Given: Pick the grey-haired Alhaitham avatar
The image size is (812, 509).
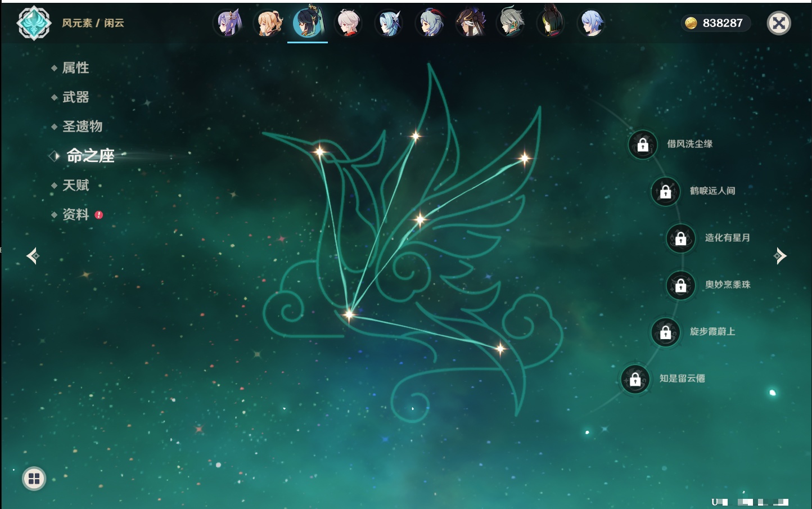Looking at the screenshot, I should (x=511, y=24).
